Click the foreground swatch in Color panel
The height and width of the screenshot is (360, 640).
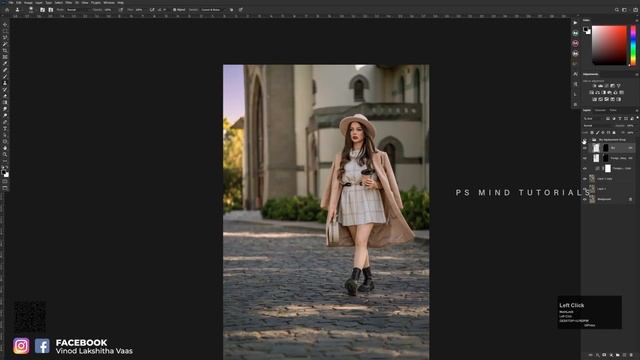(586, 29)
